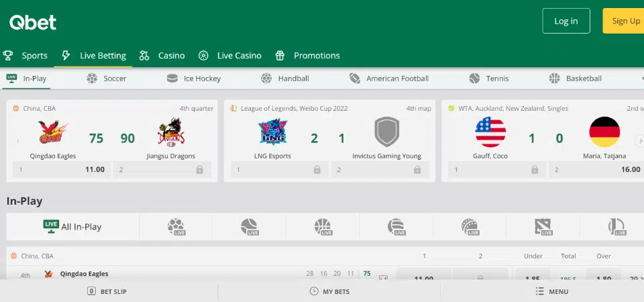Filter in-play events by live soccer icon

(176, 226)
